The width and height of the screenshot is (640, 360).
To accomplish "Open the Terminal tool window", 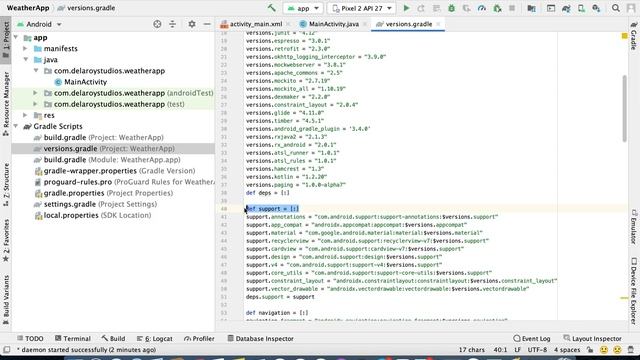I will click(x=73, y=338).
